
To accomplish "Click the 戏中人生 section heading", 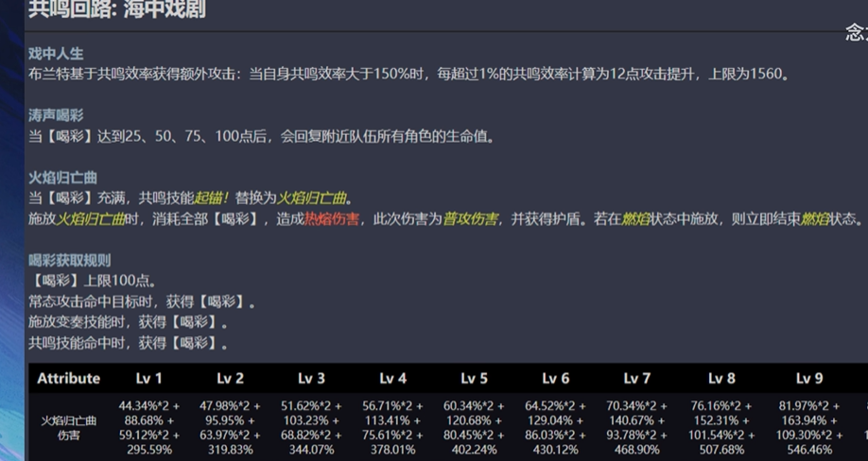I will [x=56, y=54].
